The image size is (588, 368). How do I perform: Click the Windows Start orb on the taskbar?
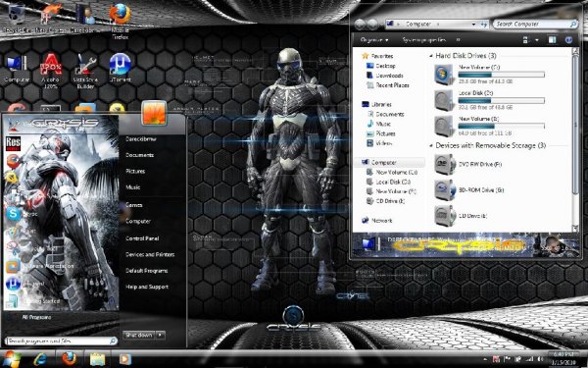pos(11,359)
